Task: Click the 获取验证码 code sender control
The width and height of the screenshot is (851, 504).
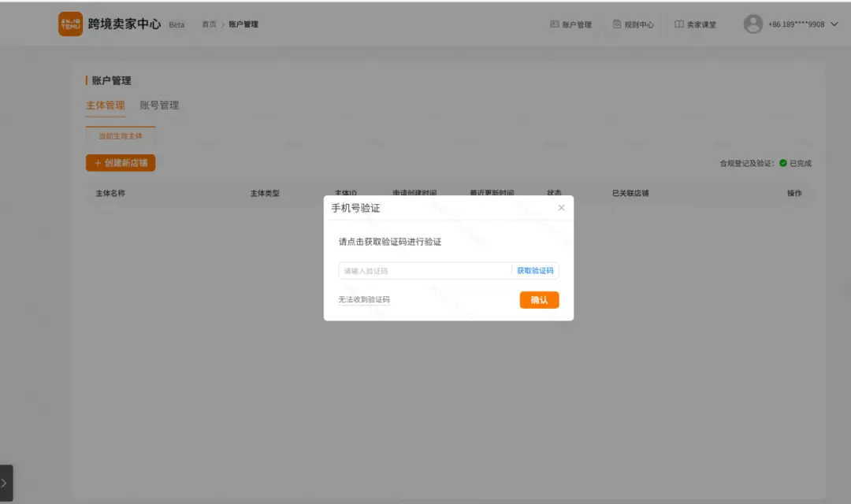Action: click(x=537, y=270)
